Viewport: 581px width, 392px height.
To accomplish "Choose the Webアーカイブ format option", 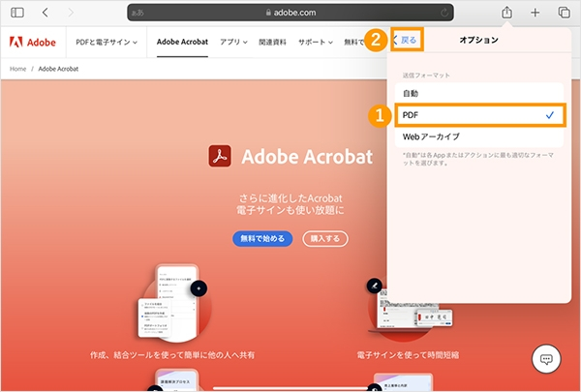I will 479,136.
